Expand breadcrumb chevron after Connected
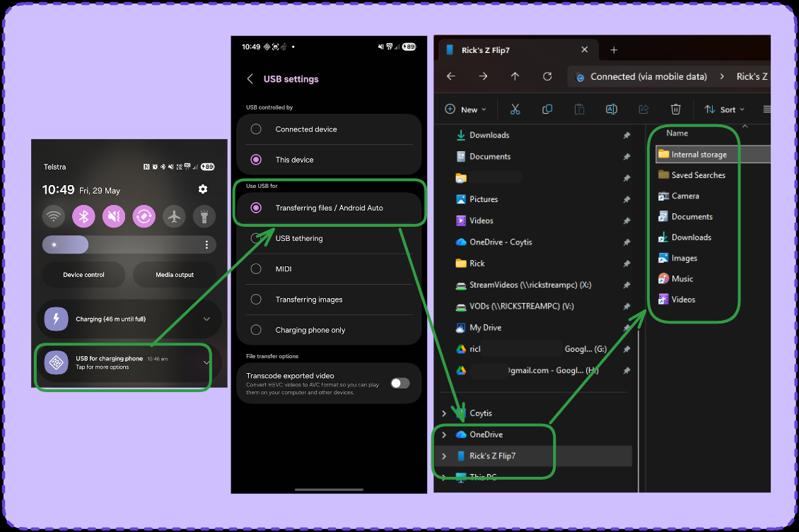 coord(722,76)
